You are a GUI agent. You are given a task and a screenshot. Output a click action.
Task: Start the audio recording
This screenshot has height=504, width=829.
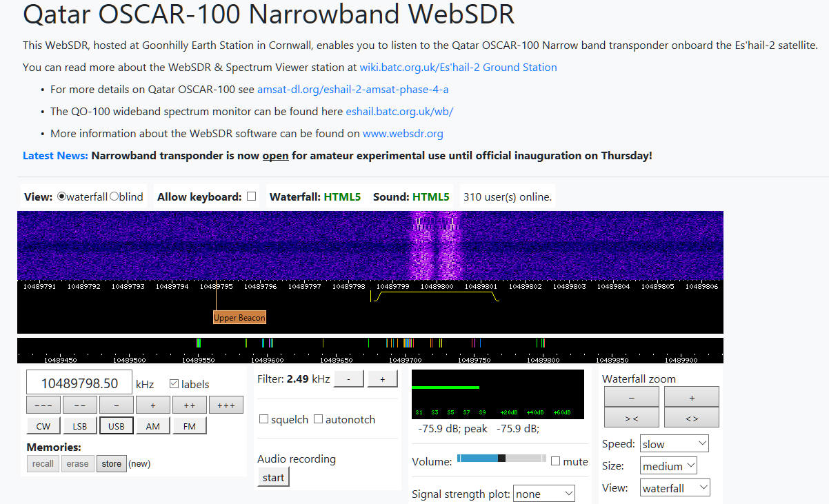[x=273, y=477]
